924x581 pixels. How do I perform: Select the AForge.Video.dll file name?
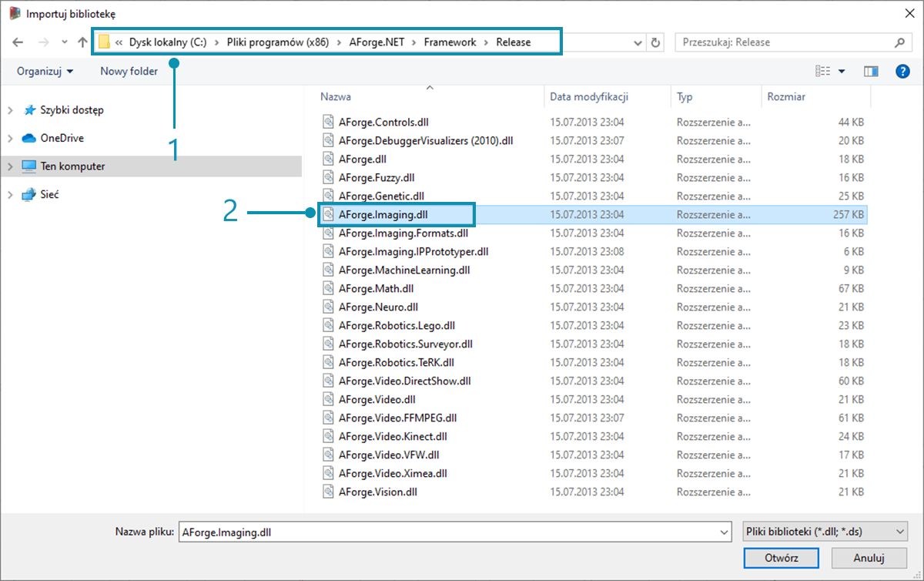377,399
